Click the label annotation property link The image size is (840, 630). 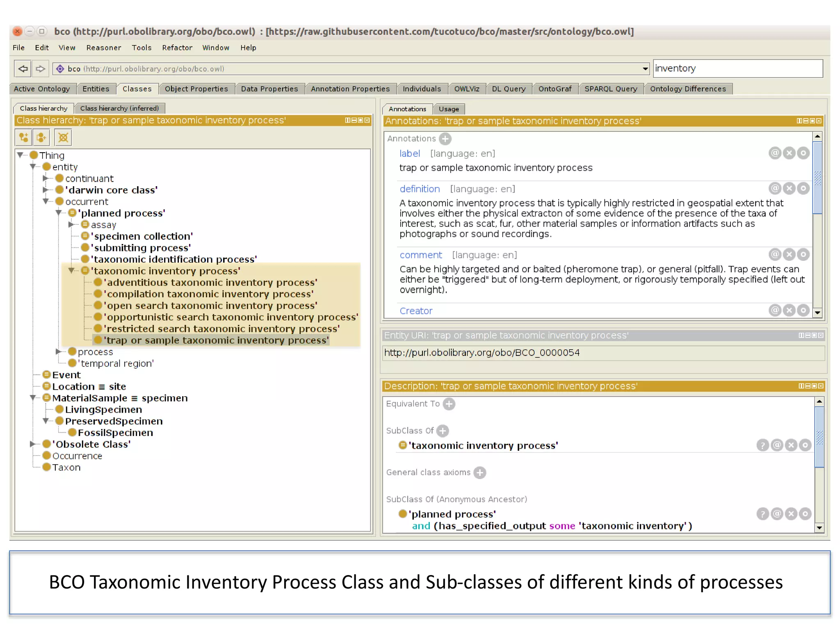[x=410, y=153]
